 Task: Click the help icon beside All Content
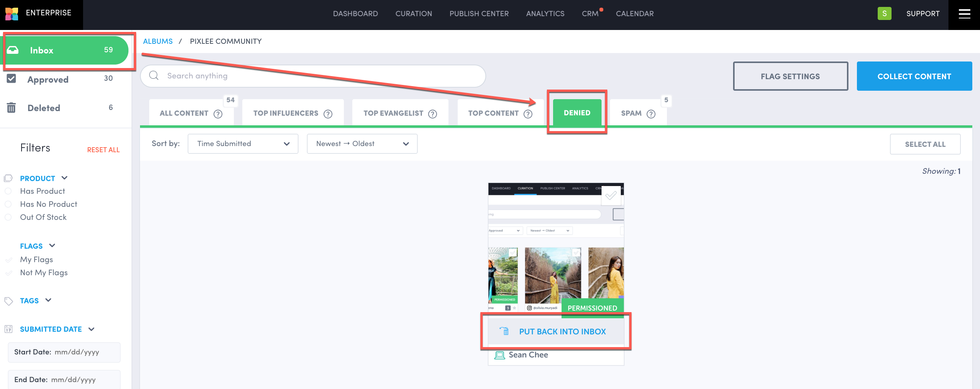click(218, 114)
